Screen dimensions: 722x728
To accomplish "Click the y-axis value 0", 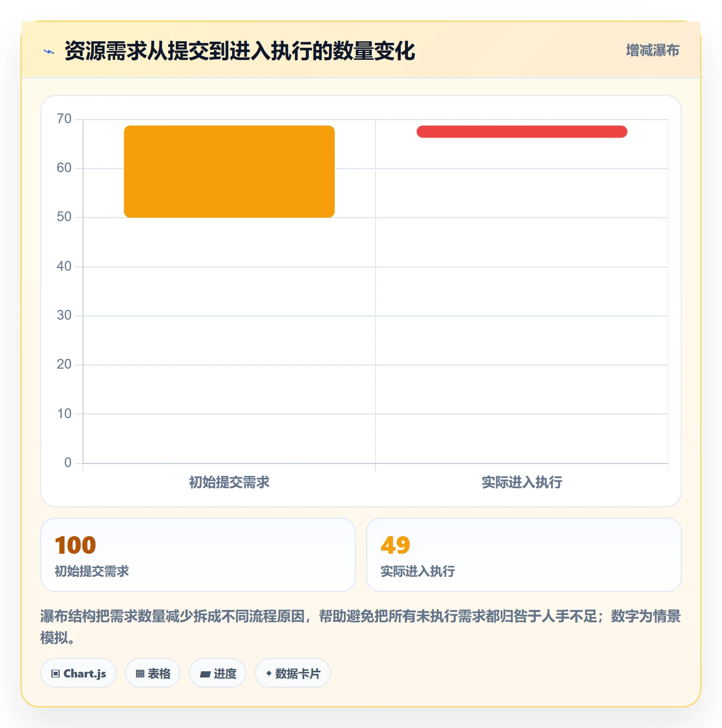I will click(68, 463).
